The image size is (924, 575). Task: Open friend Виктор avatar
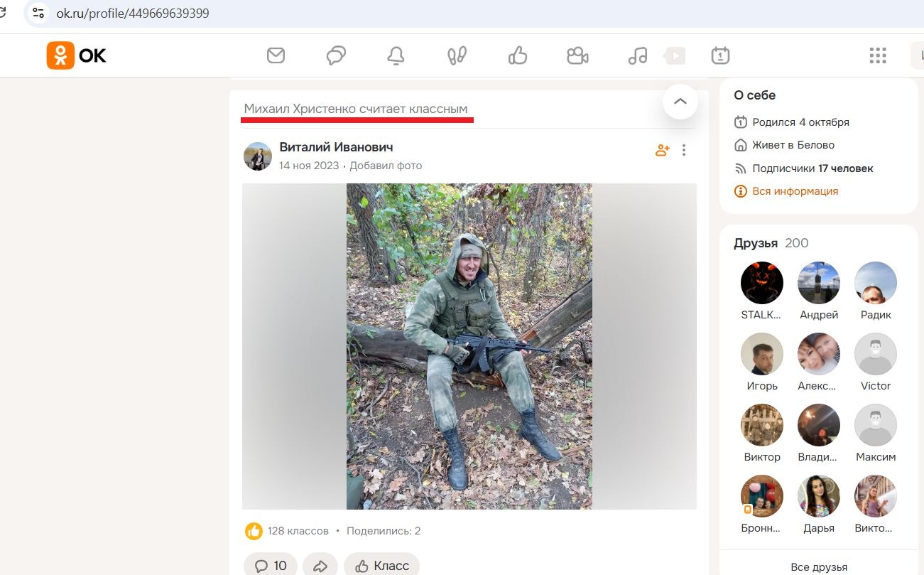click(x=762, y=425)
